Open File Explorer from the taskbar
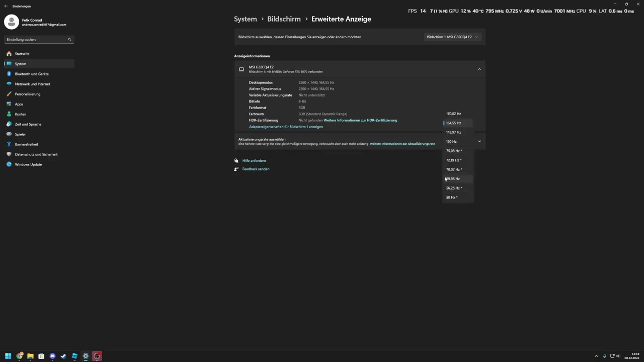Screen dimensions: 644x362 [30, 356]
